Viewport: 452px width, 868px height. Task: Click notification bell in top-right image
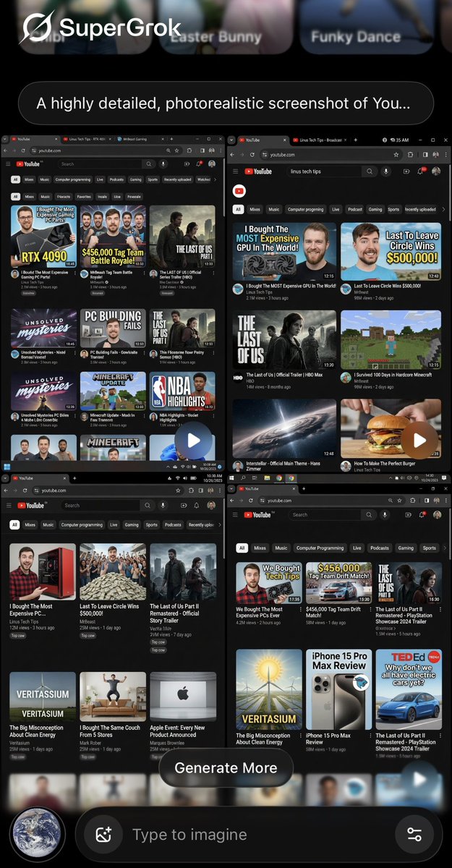(420, 171)
